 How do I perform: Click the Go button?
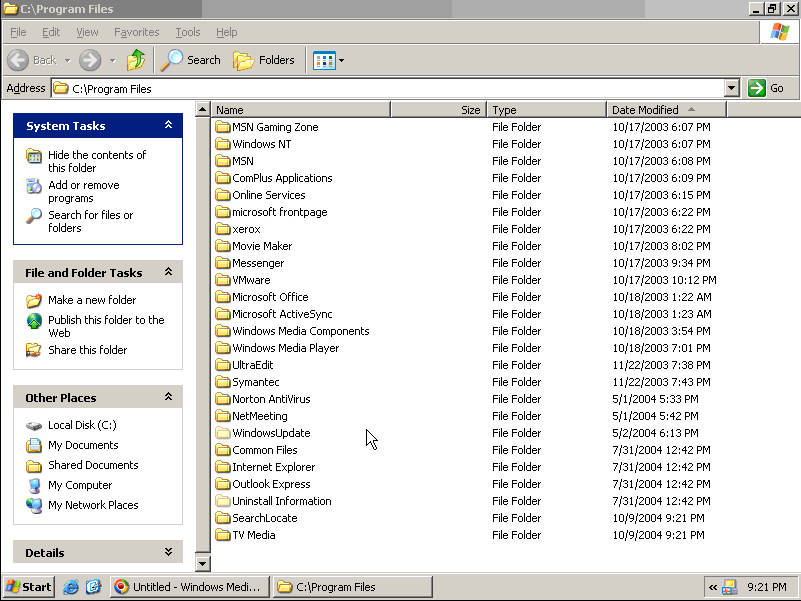766,88
